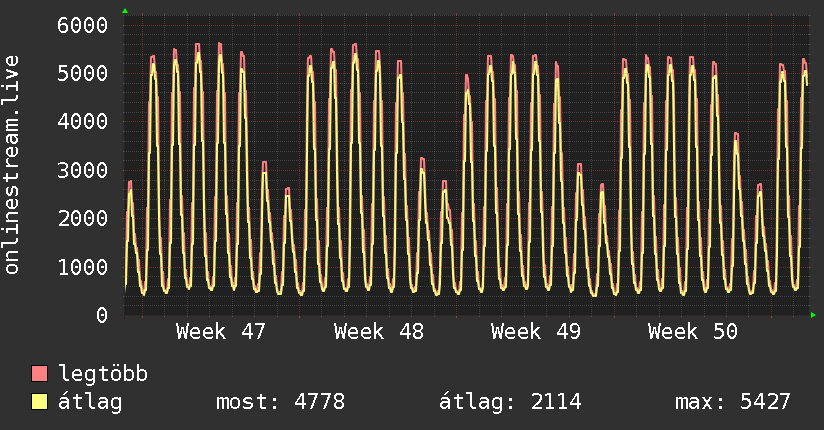The image size is (824, 430).
Task: Click the 0 y-axis origin label
Action: click(101, 315)
